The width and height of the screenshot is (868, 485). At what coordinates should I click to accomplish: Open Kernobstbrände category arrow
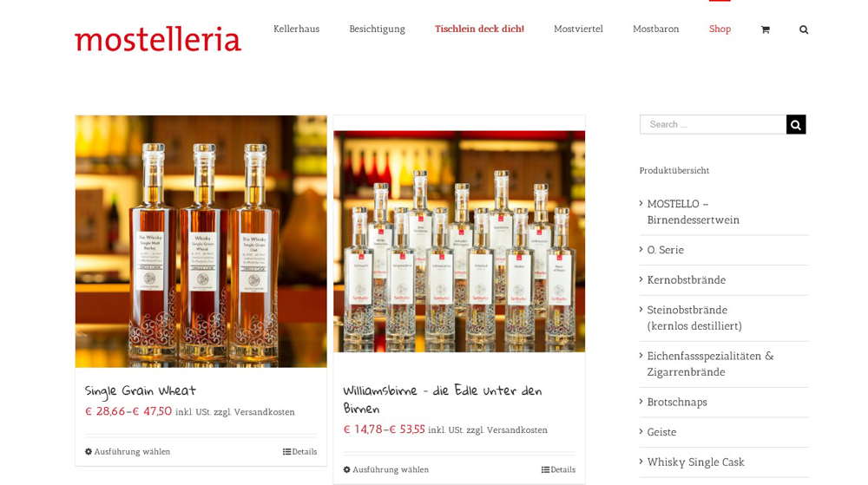coord(641,279)
